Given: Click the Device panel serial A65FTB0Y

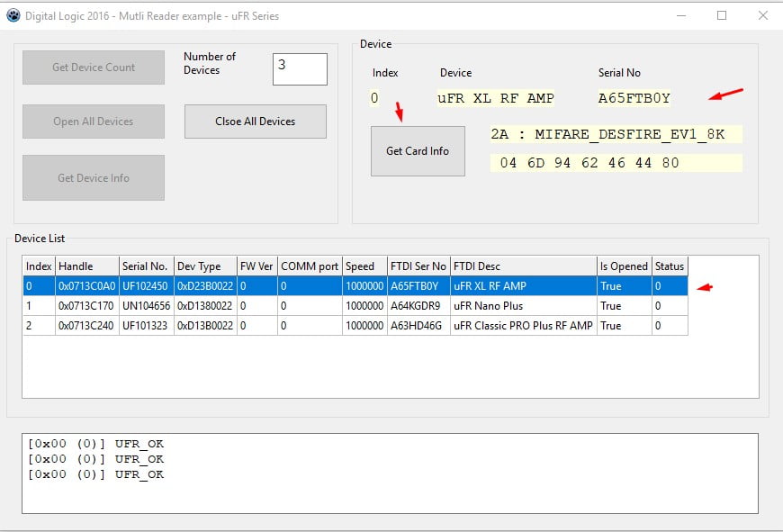Looking at the screenshot, I should point(634,98).
